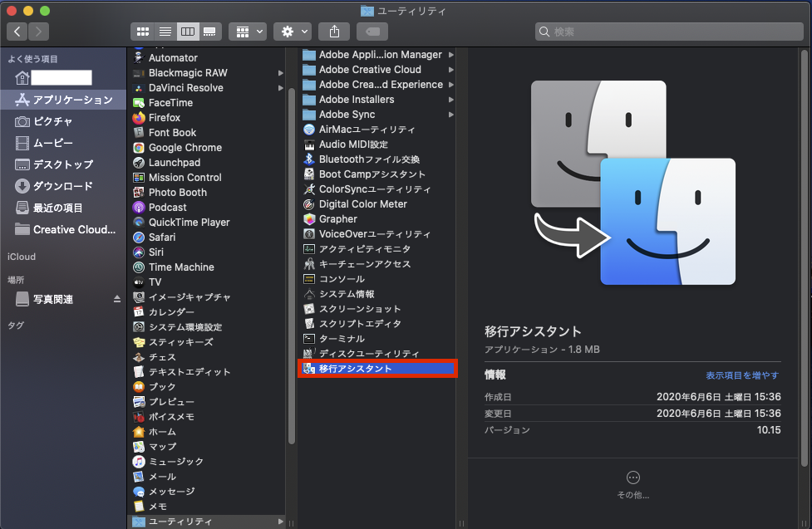Expand the Adobe Creative Cloud folder arrow
Screen dimensions: 812x529
(451, 70)
